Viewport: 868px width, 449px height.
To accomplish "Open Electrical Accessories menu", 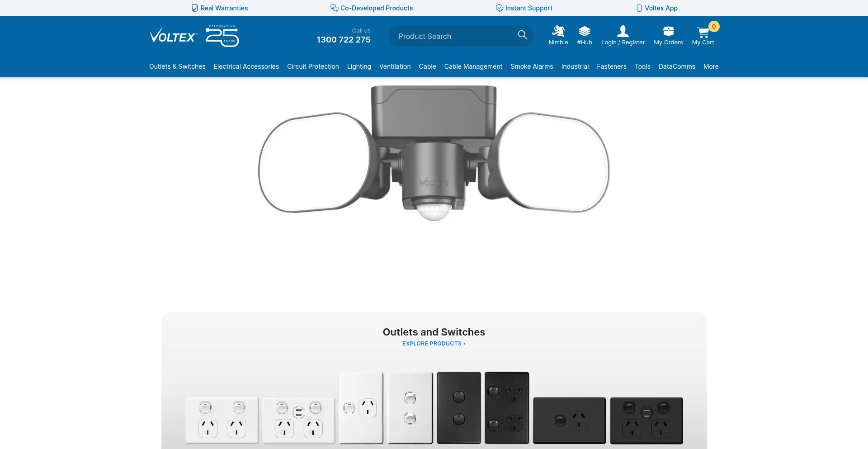I will point(246,66).
